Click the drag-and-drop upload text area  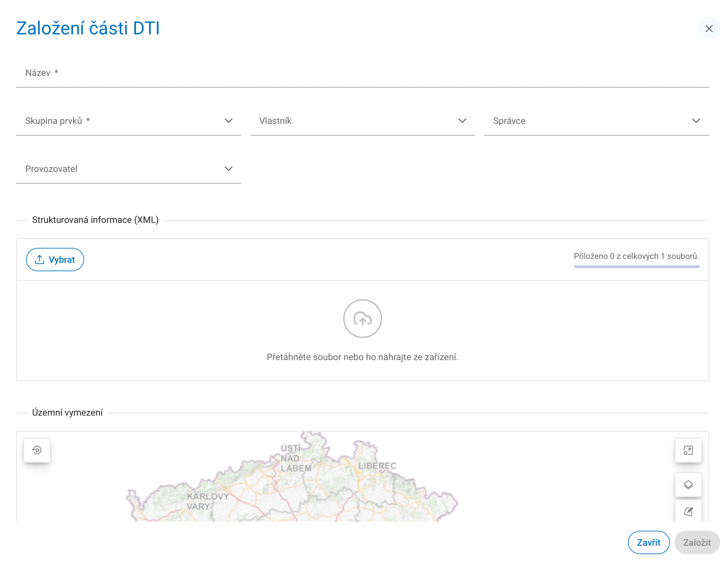pyautogui.click(x=363, y=357)
